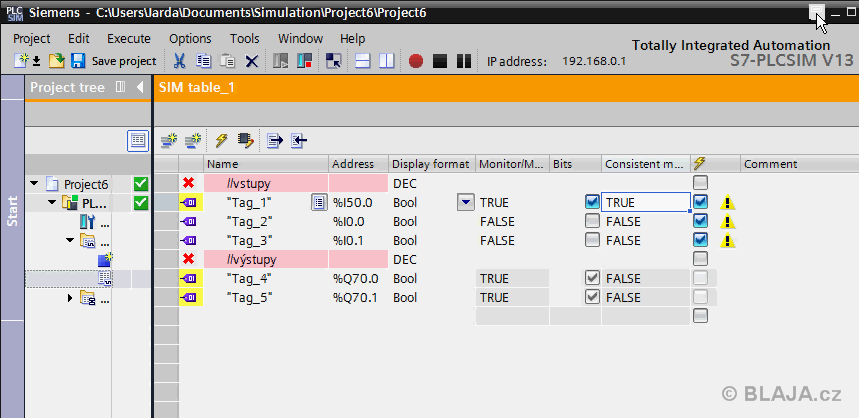This screenshot has width=859, height=418.
Task: Click the open project folder icon
Action: (56, 60)
